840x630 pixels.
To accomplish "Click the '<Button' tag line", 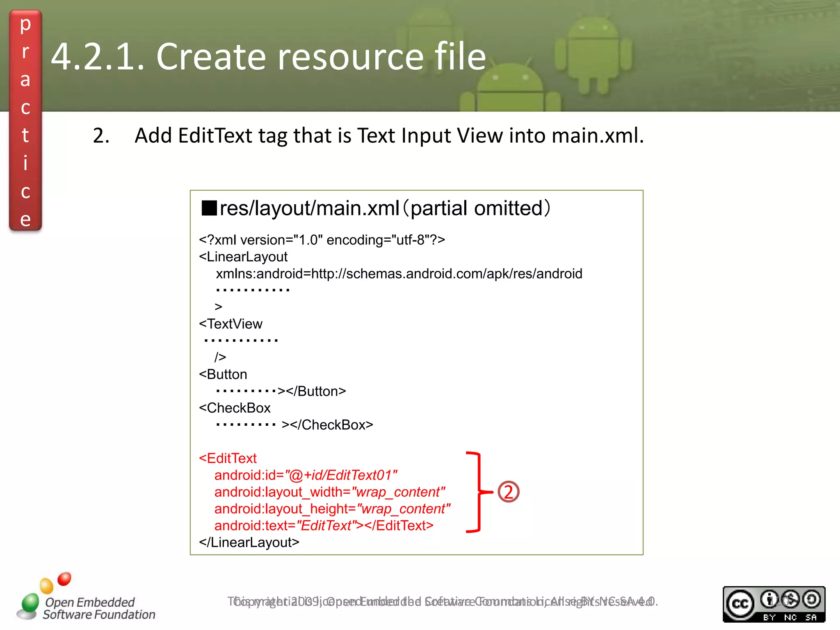I will (x=223, y=374).
